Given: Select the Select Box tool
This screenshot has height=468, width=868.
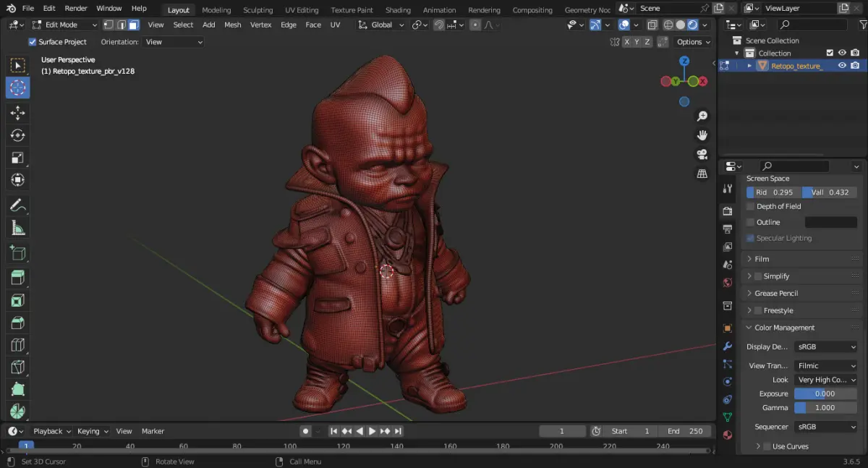Looking at the screenshot, I should click(17, 66).
